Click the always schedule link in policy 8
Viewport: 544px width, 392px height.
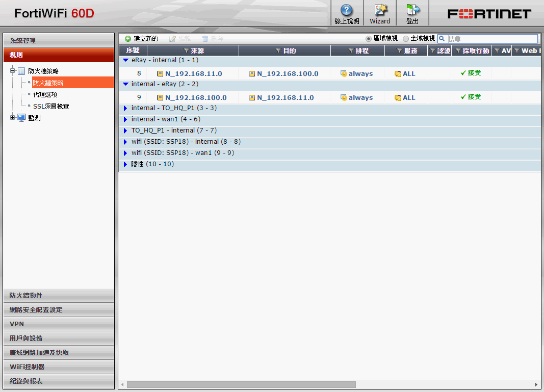point(360,73)
